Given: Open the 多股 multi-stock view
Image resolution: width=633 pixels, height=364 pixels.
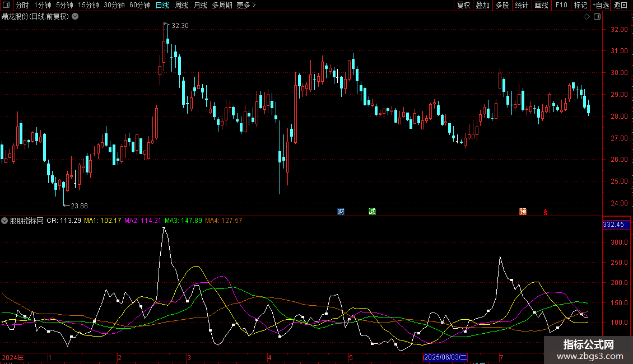Looking at the screenshot, I should tap(502, 5).
